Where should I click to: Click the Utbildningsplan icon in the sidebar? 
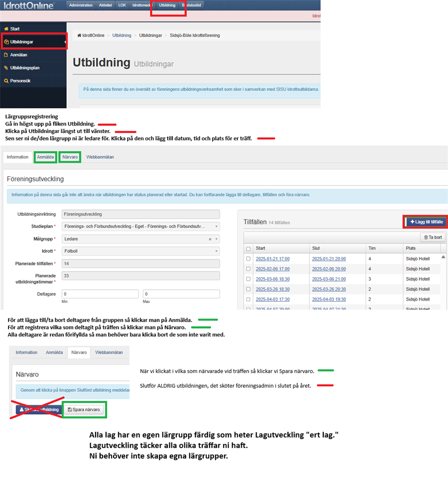tap(6, 68)
